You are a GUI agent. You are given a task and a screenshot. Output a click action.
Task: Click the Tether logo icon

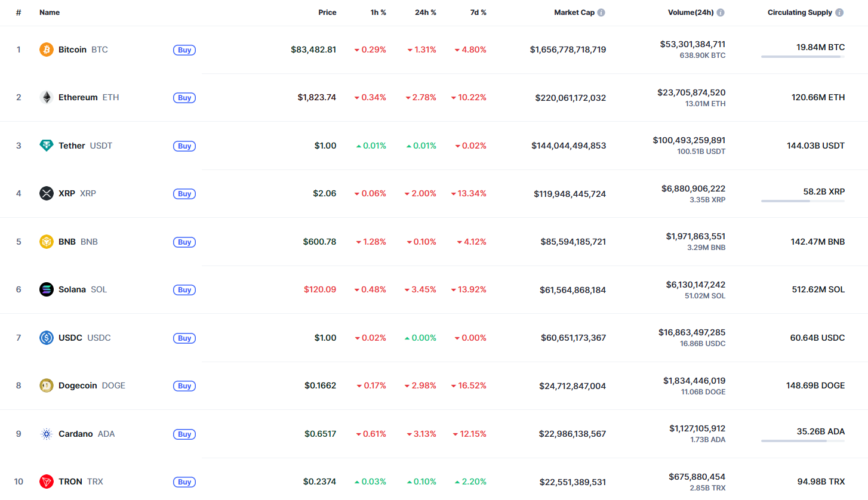coord(47,146)
